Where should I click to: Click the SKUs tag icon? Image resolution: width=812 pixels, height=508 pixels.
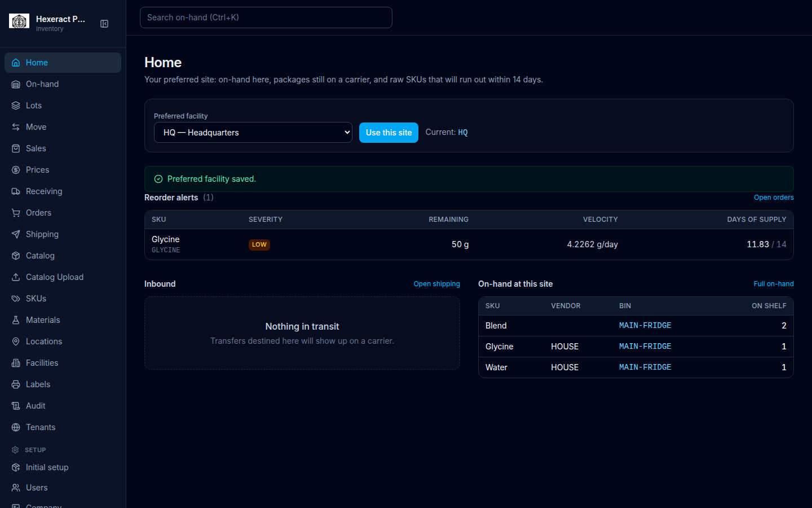click(x=16, y=299)
